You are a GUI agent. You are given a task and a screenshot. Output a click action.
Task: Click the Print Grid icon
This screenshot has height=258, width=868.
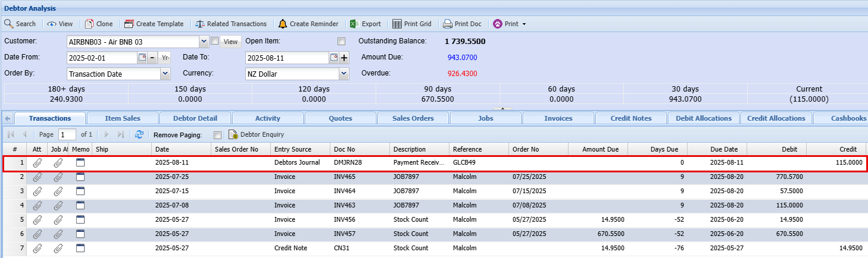click(397, 24)
